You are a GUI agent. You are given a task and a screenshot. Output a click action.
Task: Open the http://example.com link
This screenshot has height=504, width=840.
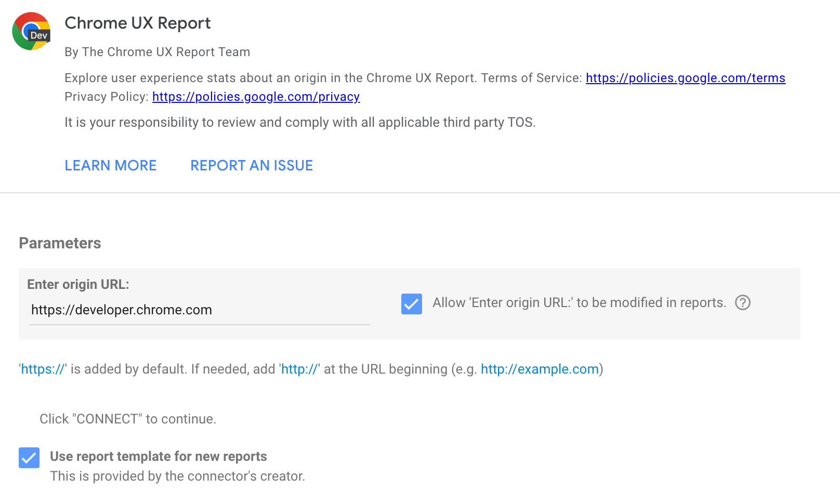539,369
